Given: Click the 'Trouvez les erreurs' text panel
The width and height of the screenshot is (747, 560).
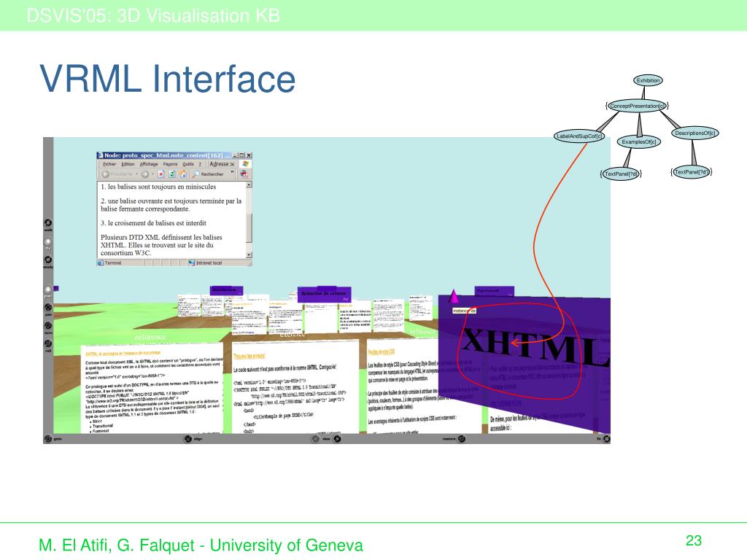Looking at the screenshot, I should [x=295, y=386].
